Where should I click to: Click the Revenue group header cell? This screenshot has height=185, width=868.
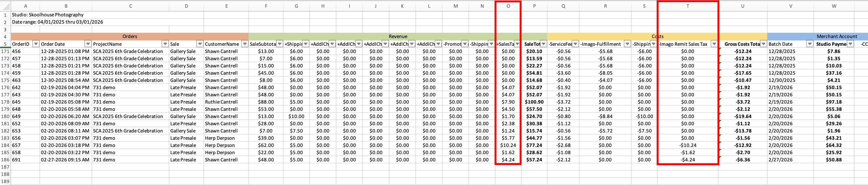click(x=398, y=36)
